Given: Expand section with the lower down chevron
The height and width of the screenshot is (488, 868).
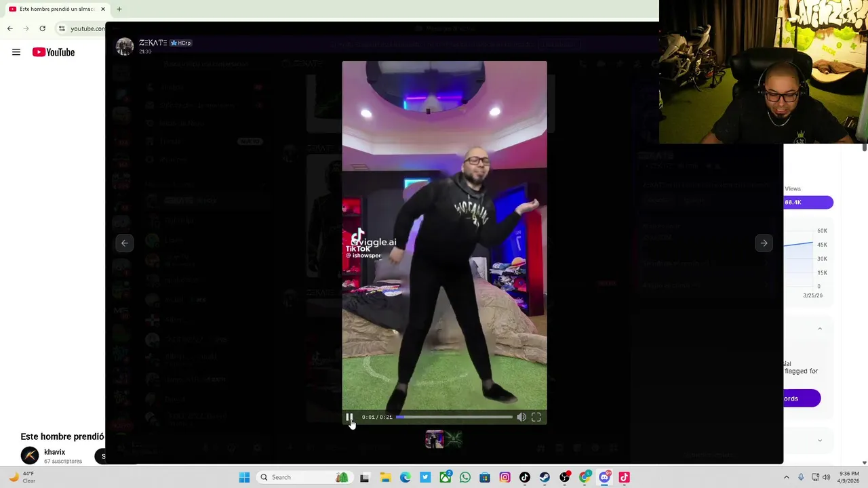Looking at the screenshot, I should (x=820, y=441).
